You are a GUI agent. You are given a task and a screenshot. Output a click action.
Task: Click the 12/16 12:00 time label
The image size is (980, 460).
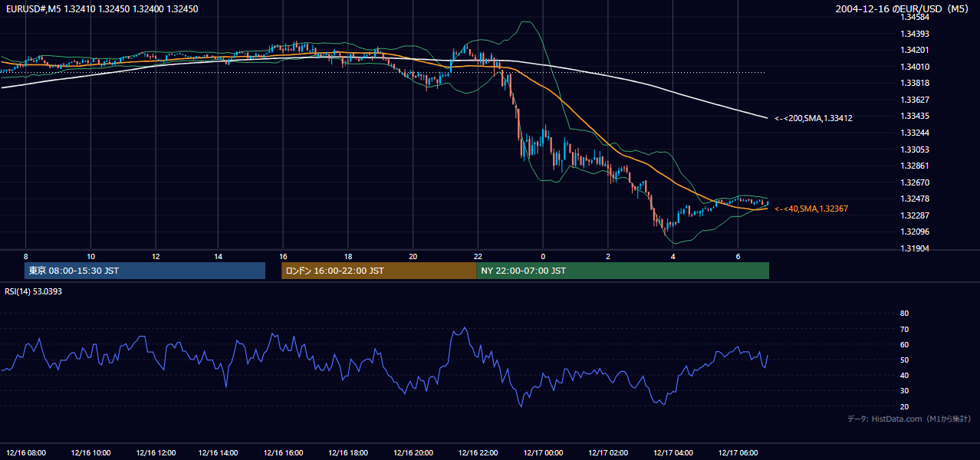tap(156, 452)
